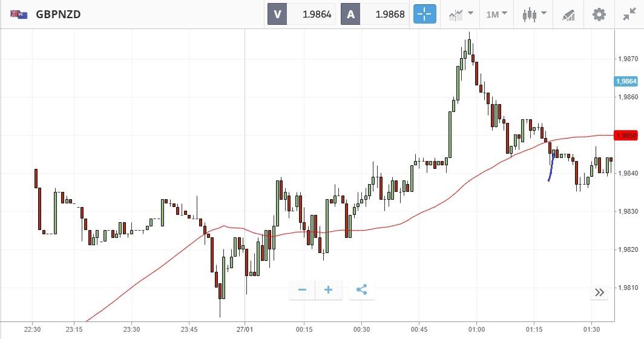
Task: Select the drawing tools pencil icon
Action: (x=568, y=14)
